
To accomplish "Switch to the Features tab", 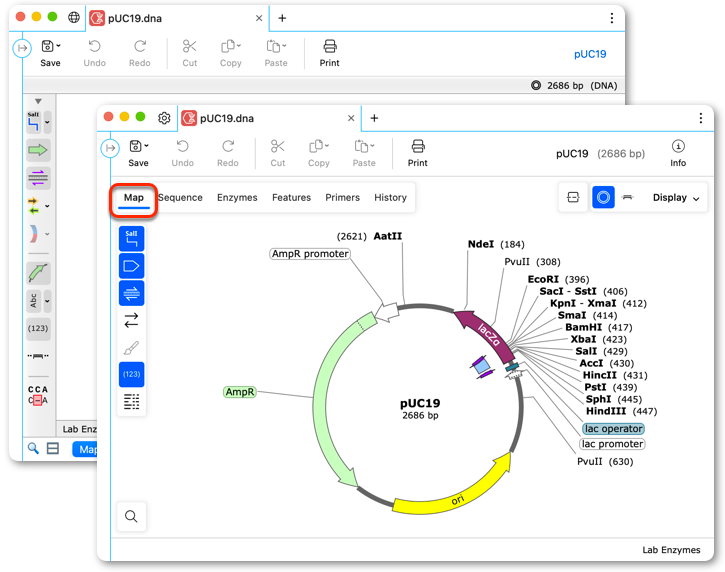I will tap(291, 197).
